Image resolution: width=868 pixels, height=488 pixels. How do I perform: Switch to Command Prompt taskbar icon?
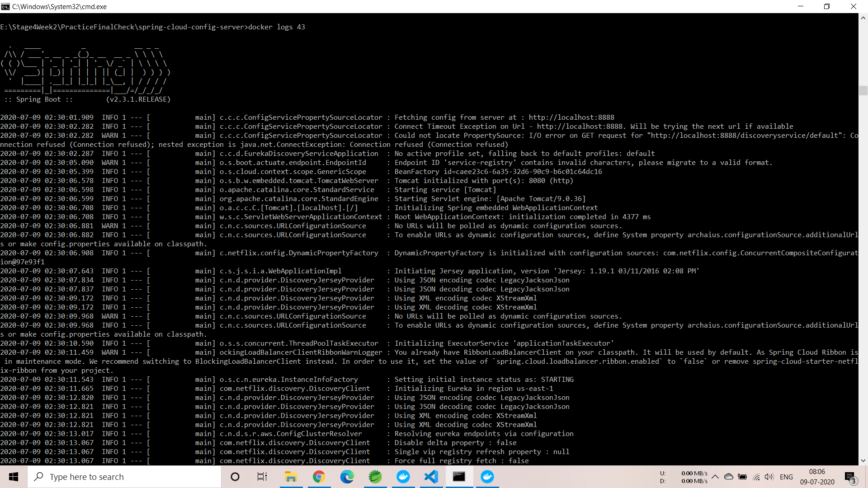pos(459,477)
